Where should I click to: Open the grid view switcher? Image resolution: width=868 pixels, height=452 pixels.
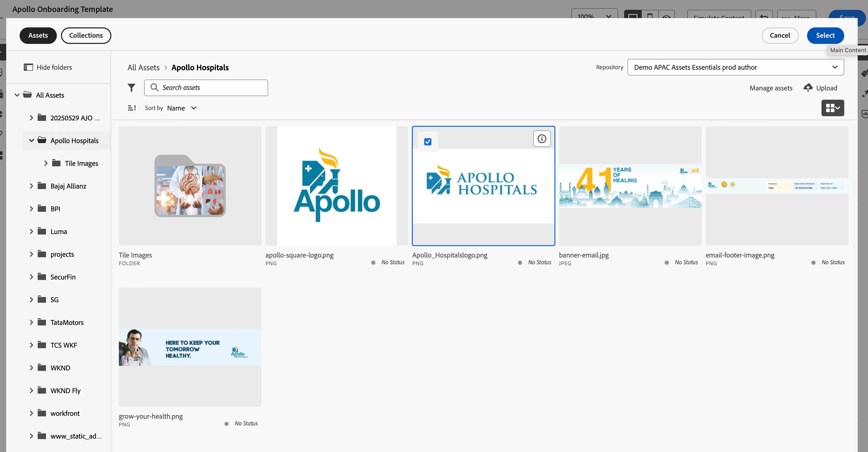tap(832, 108)
